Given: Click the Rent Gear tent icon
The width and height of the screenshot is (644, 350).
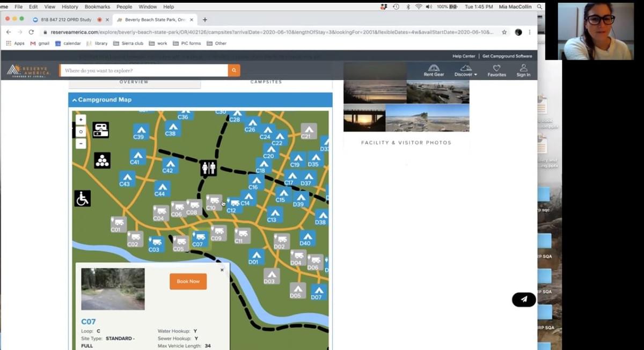Looking at the screenshot, I should pyautogui.click(x=433, y=68).
